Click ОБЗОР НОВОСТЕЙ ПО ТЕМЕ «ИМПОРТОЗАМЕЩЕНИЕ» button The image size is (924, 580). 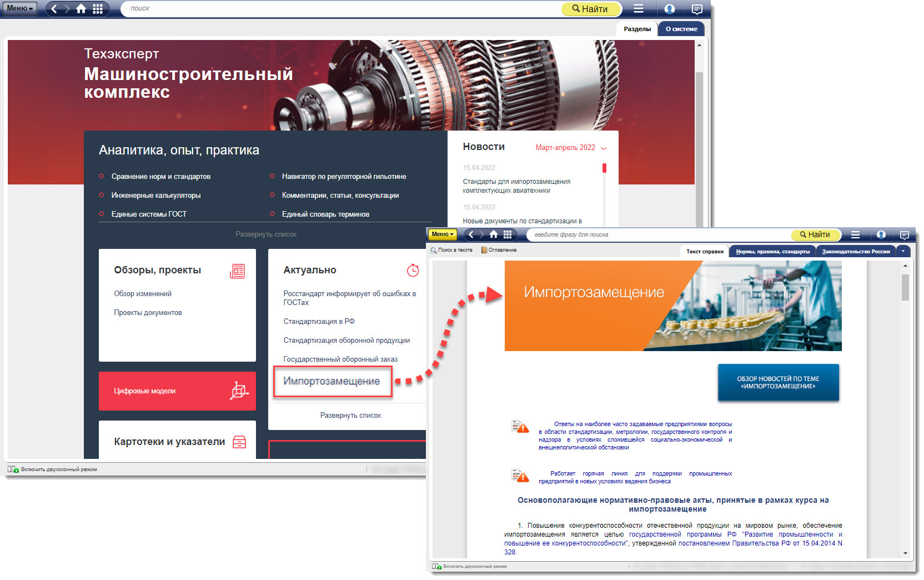click(x=778, y=382)
